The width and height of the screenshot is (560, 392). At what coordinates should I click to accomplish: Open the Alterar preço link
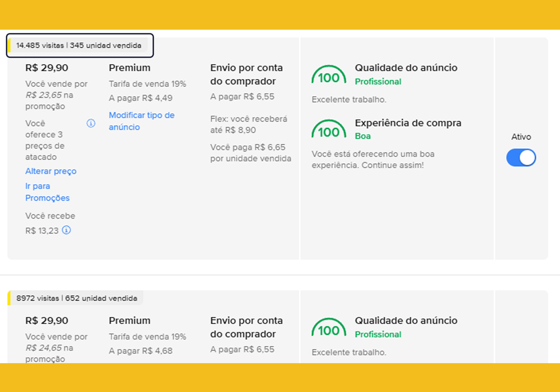[x=51, y=171]
